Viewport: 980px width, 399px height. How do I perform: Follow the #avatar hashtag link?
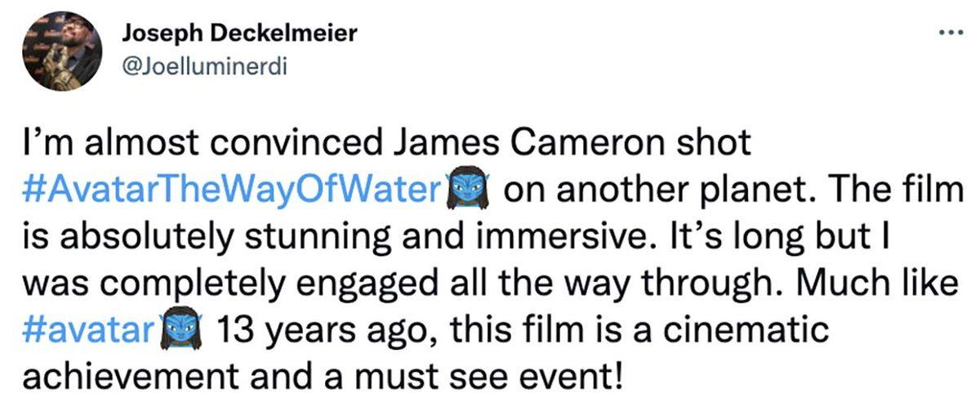point(89,332)
